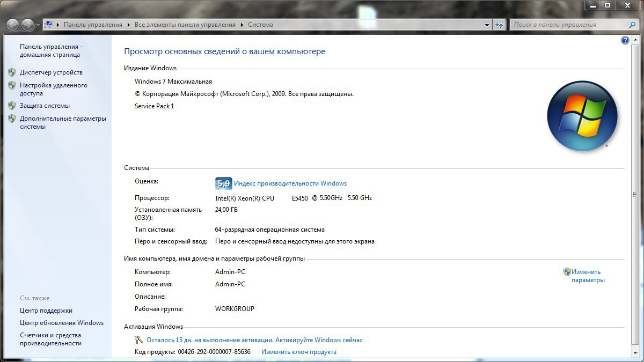Click the magnifier search icon
644x362 pixels.
[x=632, y=25]
